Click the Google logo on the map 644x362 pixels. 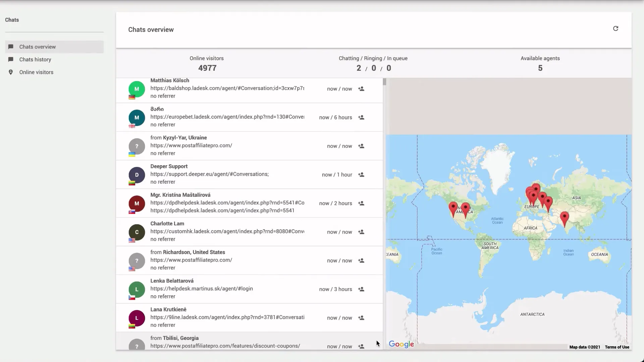[x=401, y=344]
